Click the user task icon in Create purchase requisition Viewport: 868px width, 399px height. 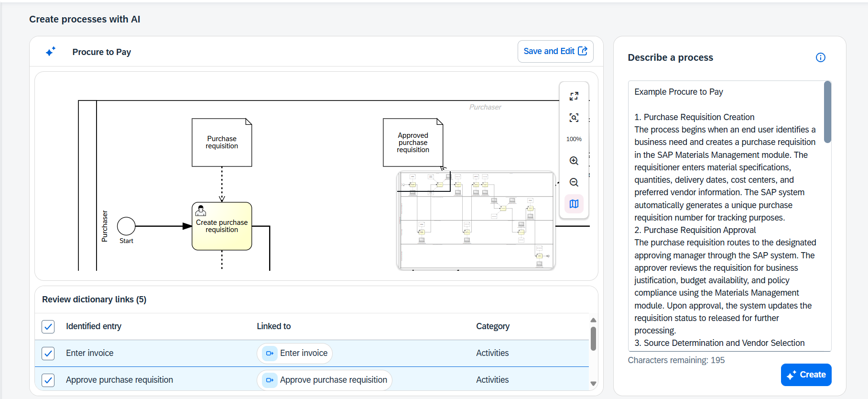[x=201, y=211]
